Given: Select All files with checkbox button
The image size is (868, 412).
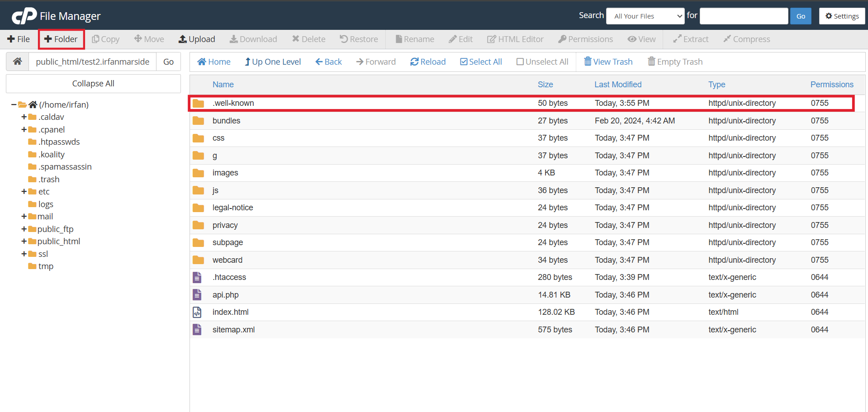Looking at the screenshot, I should point(481,62).
